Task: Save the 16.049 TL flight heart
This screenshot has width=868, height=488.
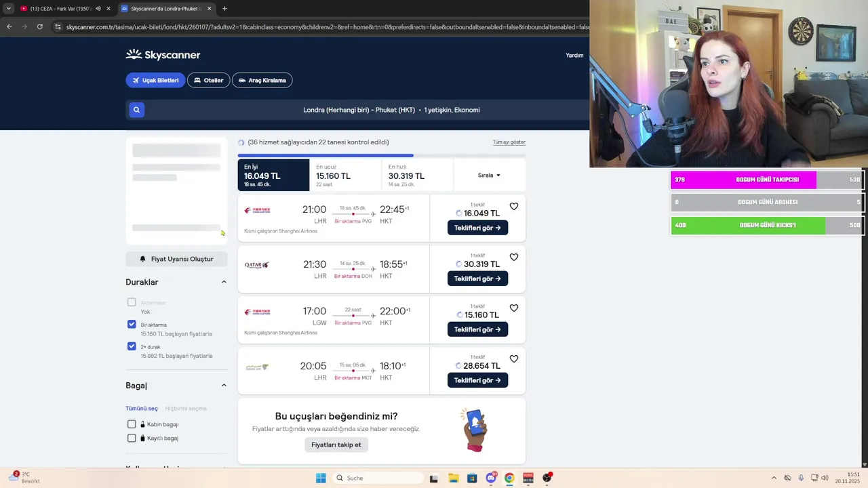Action: click(x=514, y=206)
